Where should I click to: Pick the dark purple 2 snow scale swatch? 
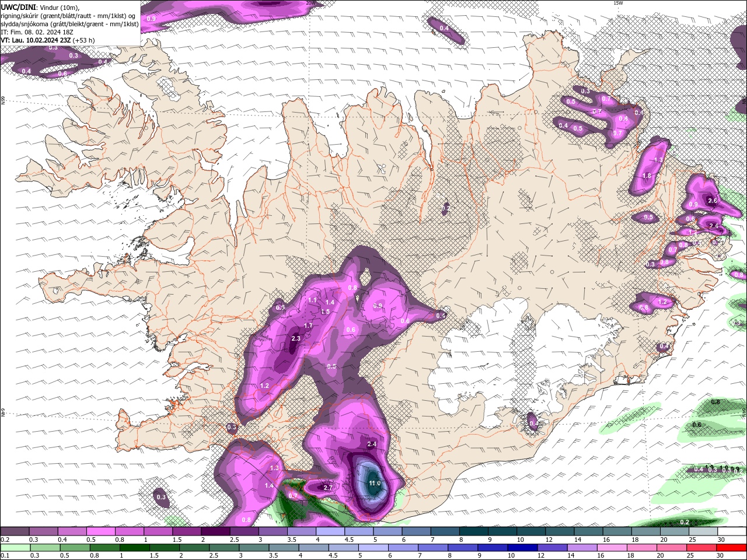215,531
